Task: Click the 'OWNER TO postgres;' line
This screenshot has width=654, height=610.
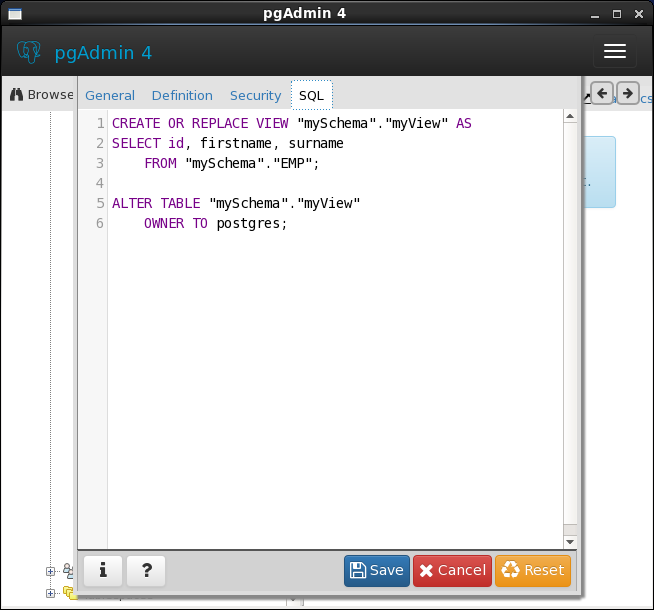Action: click(x=216, y=223)
